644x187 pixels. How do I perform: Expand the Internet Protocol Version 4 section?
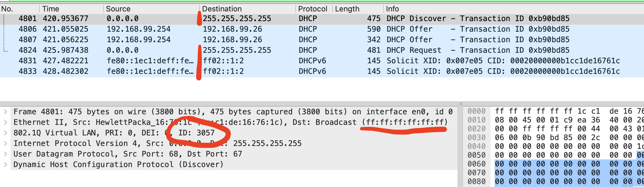pos(6,143)
